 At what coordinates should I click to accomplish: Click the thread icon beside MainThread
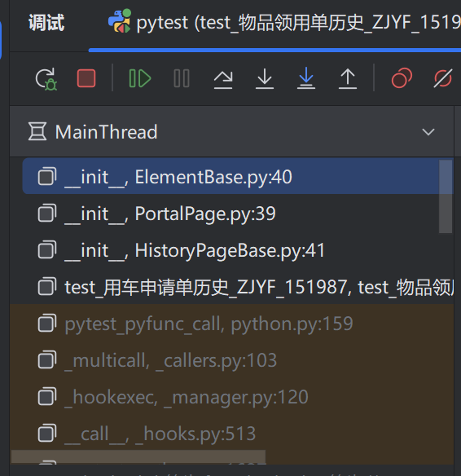37,131
